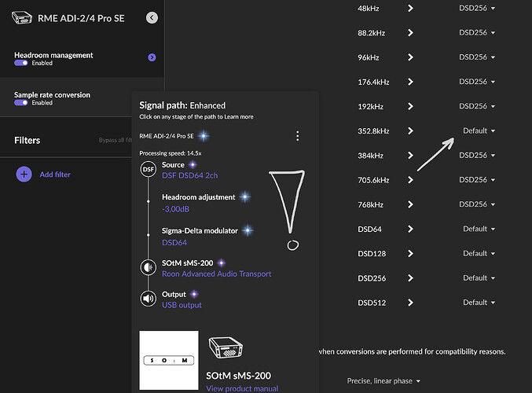This screenshot has width=532, height=393.
Task: Open the 48kHz DSD256 dropdown
Action: pos(477,9)
